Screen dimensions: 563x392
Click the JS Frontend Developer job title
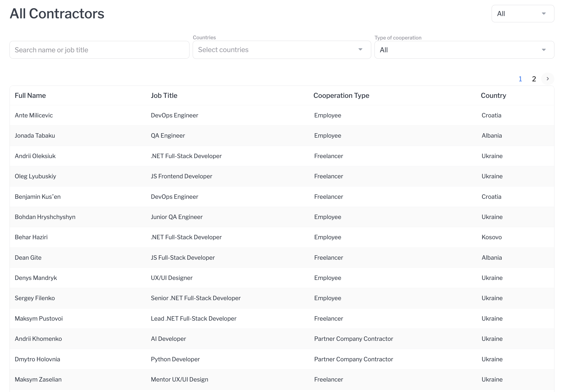pyautogui.click(x=182, y=176)
